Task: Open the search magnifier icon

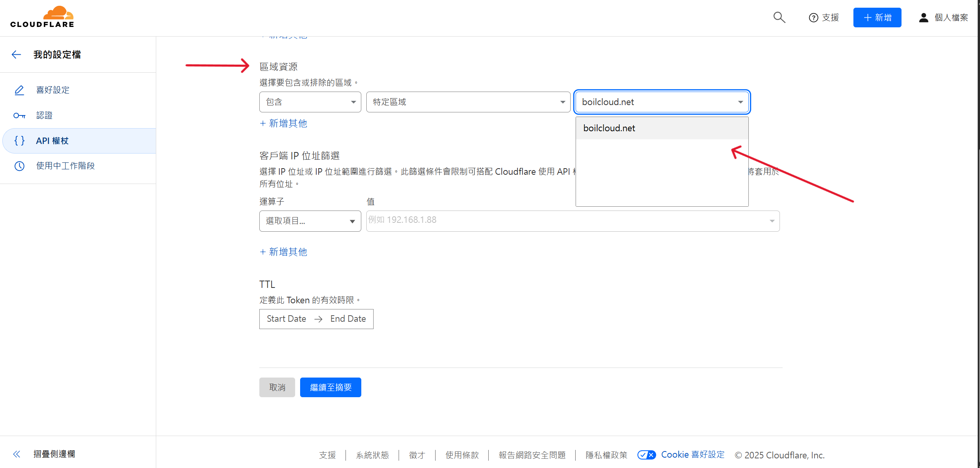Action: click(x=779, y=17)
